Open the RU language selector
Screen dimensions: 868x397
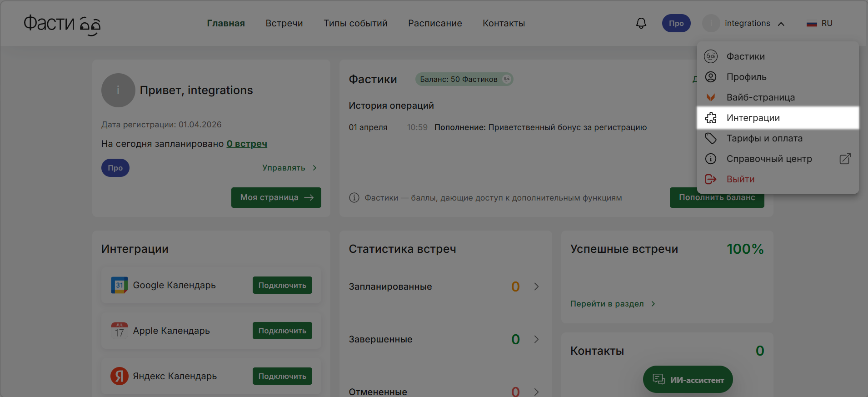click(820, 23)
